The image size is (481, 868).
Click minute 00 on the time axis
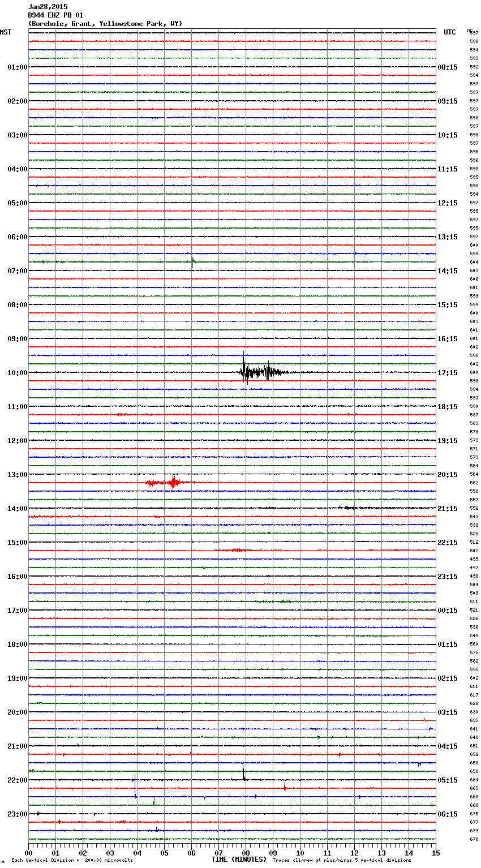click(29, 853)
